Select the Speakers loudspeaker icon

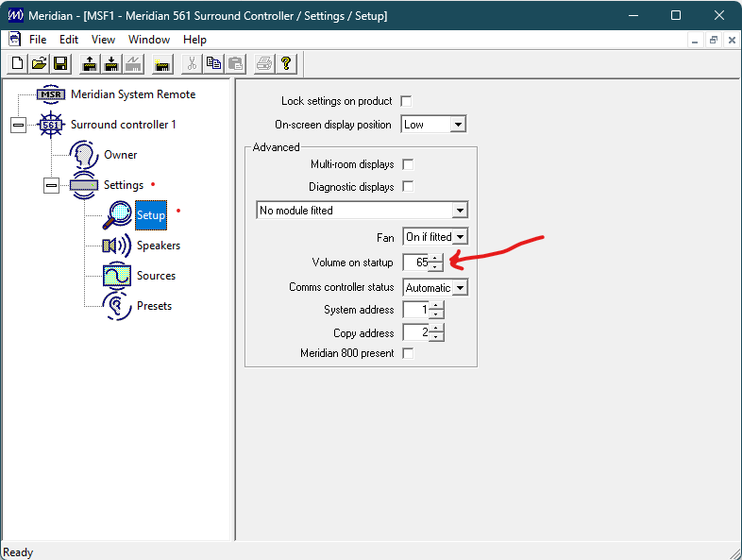pyautogui.click(x=117, y=246)
